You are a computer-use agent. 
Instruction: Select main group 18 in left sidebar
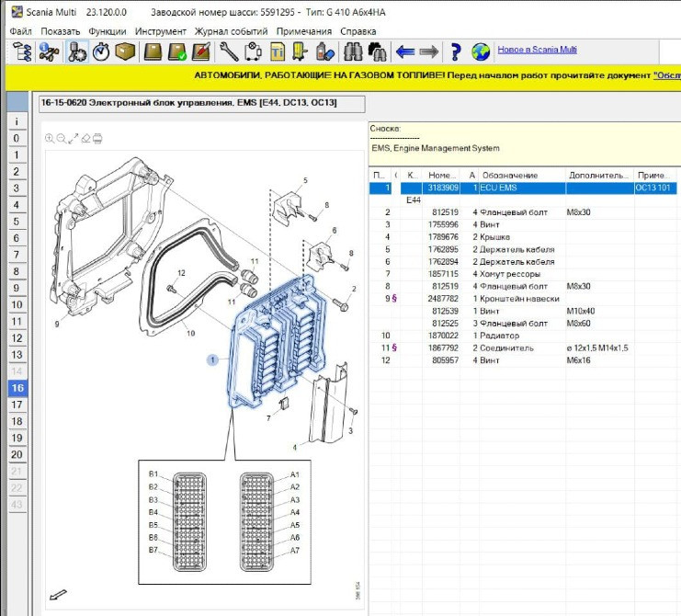[17, 421]
